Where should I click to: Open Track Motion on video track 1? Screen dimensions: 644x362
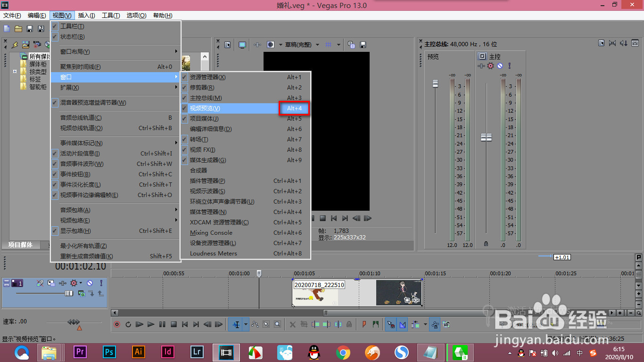tap(51, 283)
